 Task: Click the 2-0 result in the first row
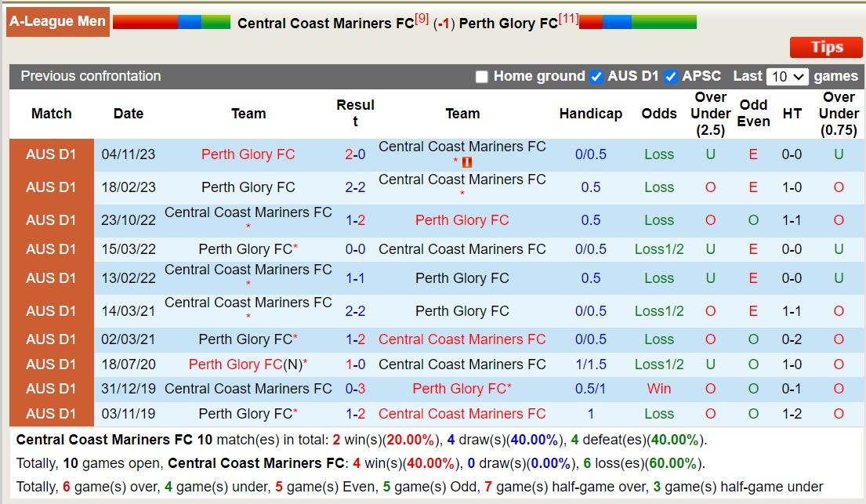pos(355,154)
